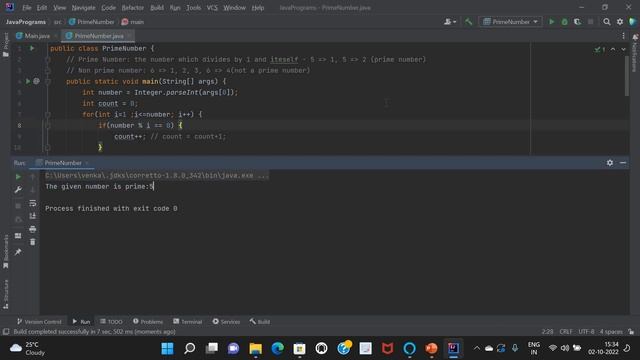Jump up the stack trace arrow

33,177
